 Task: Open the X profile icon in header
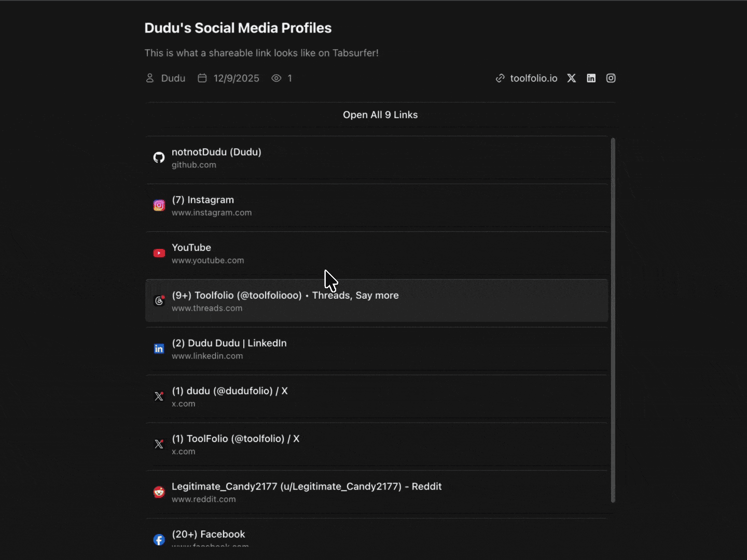click(x=572, y=78)
